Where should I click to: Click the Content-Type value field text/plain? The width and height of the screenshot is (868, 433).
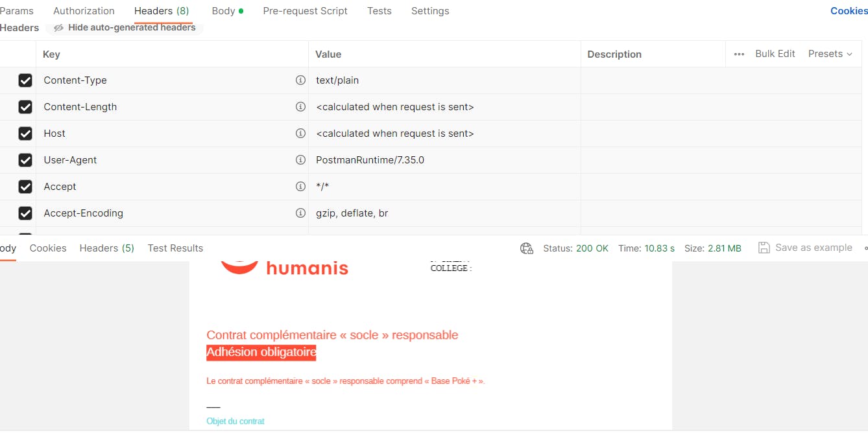(x=337, y=80)
